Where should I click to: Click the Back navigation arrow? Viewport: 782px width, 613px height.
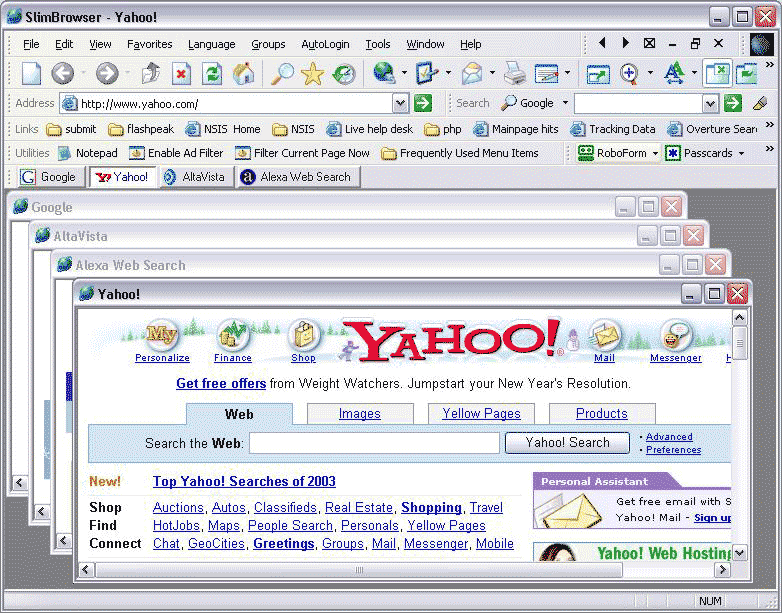pos(62,73)
